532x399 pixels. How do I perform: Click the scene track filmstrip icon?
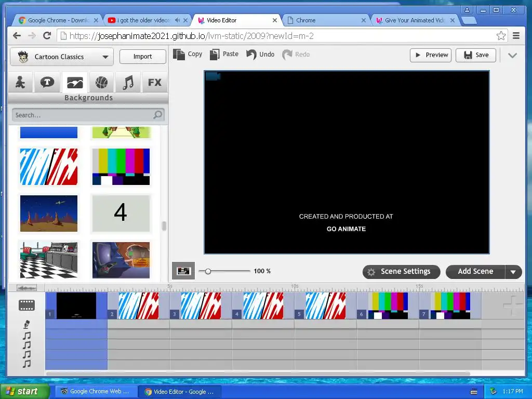(x=27, y=305)
